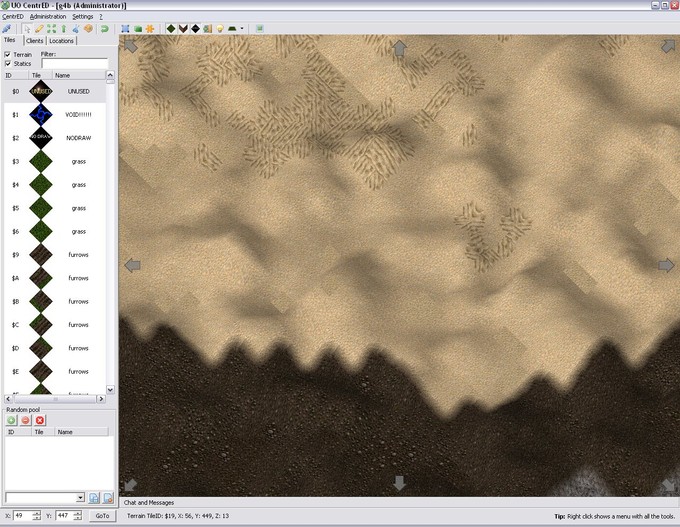Open dropdown arrow next to green hat icon
Viewport: 680px width, 527px height.
coord(242,29)
